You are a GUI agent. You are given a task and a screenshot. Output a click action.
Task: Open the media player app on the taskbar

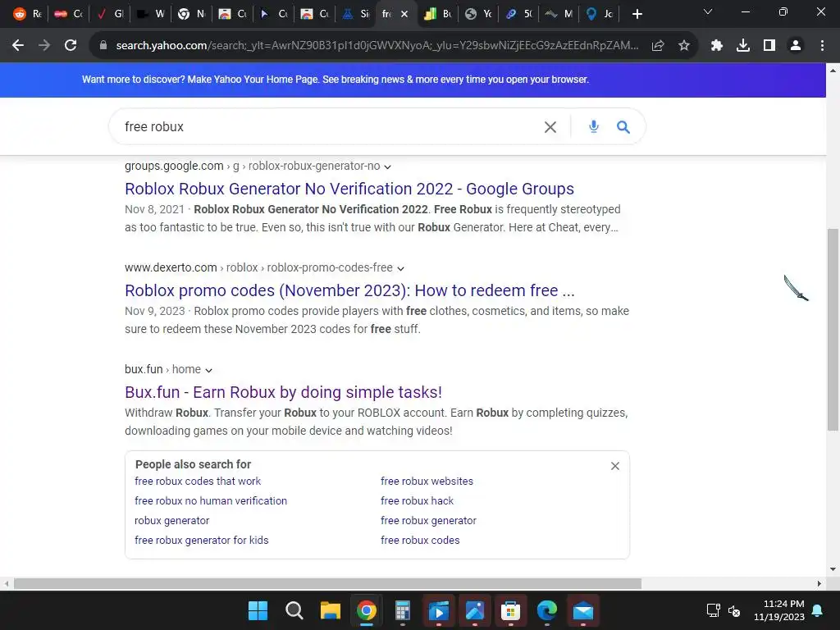[x=439, y=610]
